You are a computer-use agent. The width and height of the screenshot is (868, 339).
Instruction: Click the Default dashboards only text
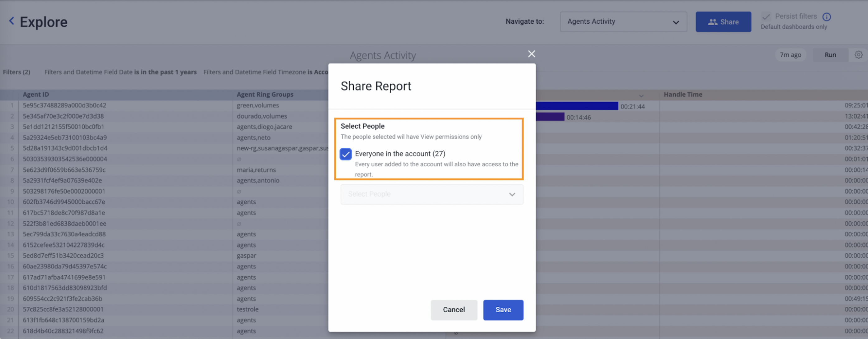(794, 27)
